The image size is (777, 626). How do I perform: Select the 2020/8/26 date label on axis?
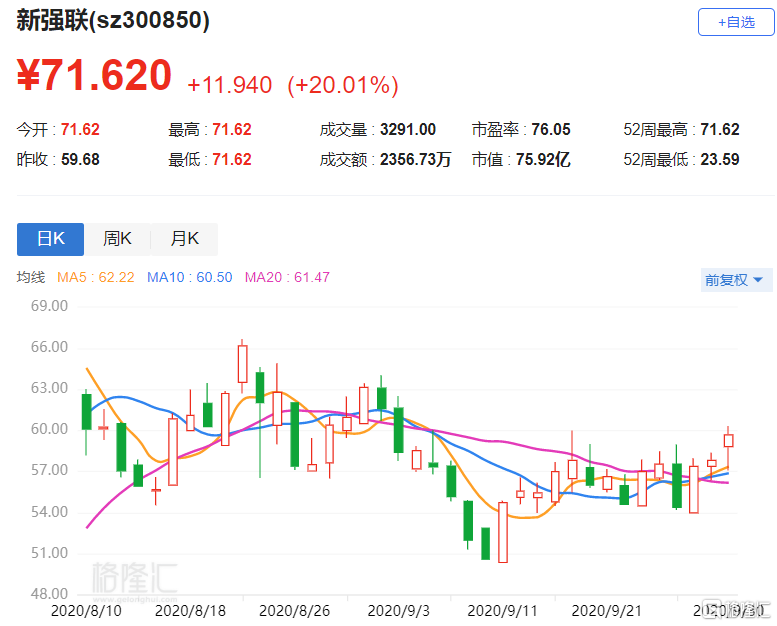(x=291, y=609)
